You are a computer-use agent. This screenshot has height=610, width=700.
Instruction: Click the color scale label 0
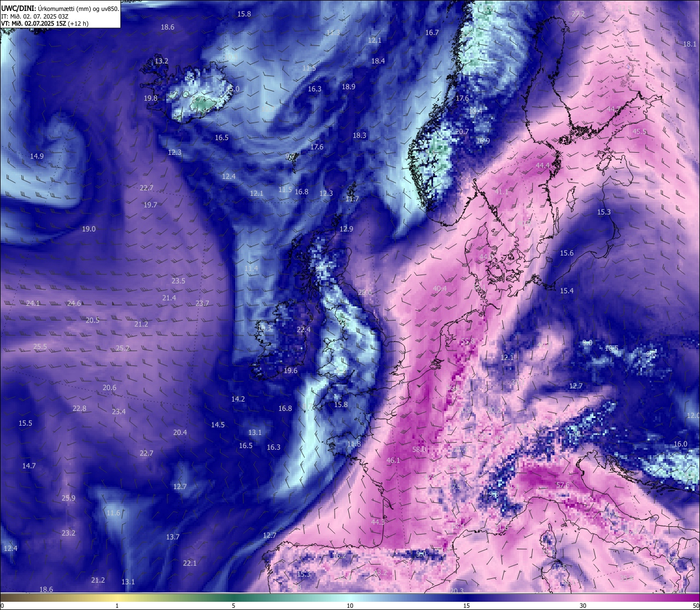click(x=2, y=606)
